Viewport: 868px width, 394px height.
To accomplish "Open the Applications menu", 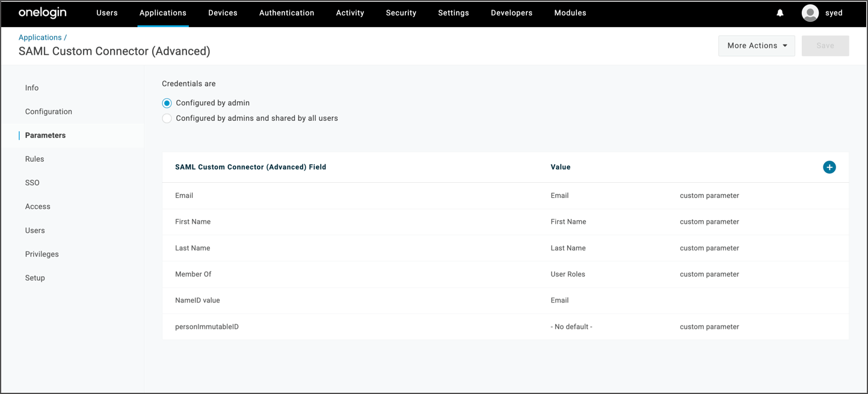I will pos(163,13).
